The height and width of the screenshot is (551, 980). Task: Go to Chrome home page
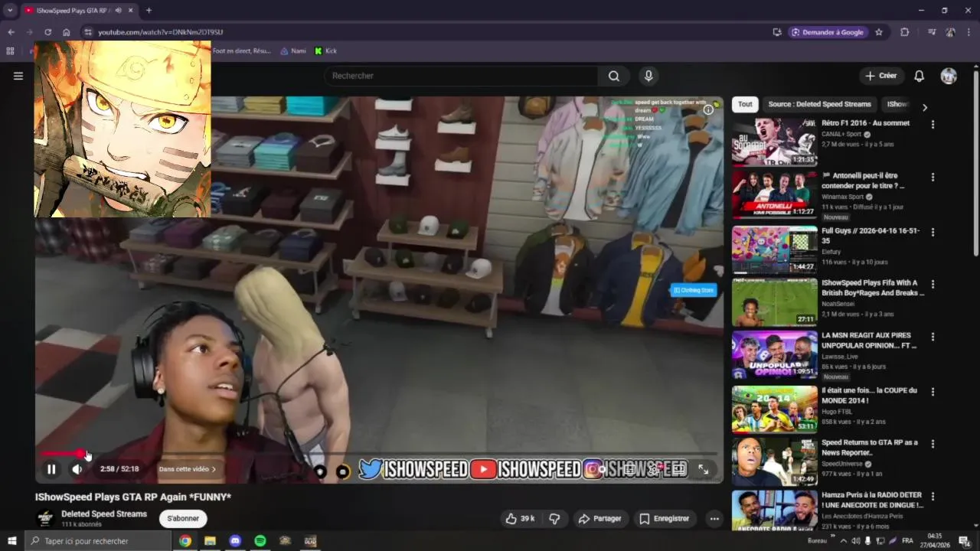tap(67, 32)
